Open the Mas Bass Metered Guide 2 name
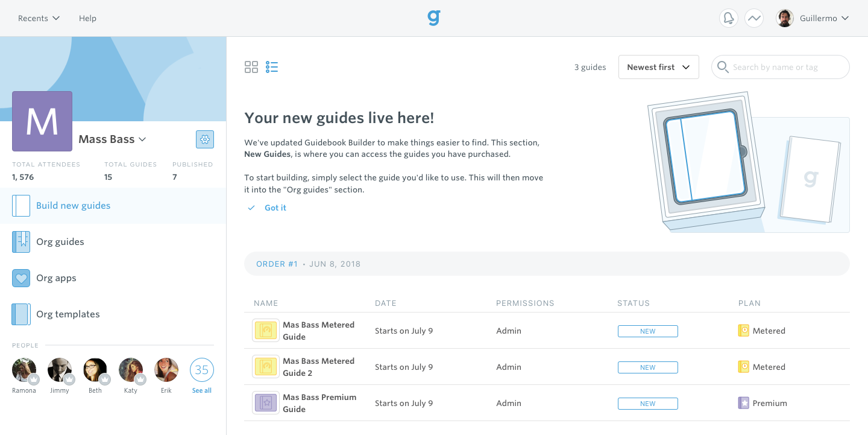 tap(319, 367)
